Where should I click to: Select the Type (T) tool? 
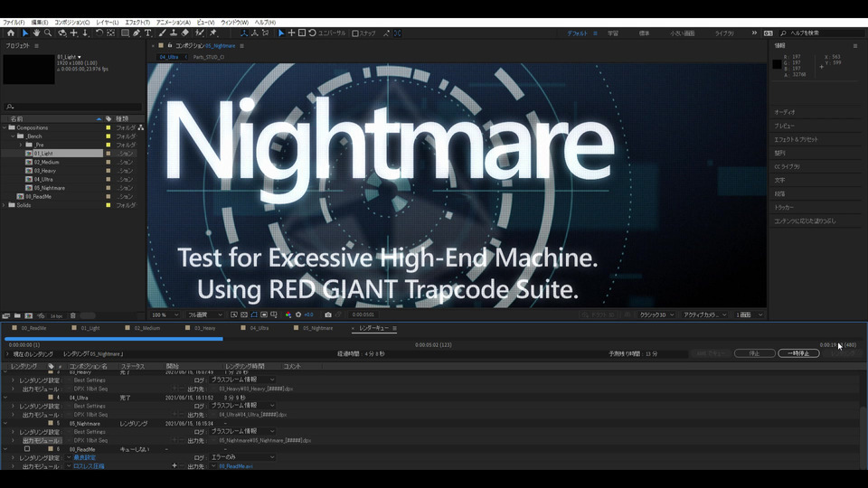pyautogui.click(x=147, y=33)
